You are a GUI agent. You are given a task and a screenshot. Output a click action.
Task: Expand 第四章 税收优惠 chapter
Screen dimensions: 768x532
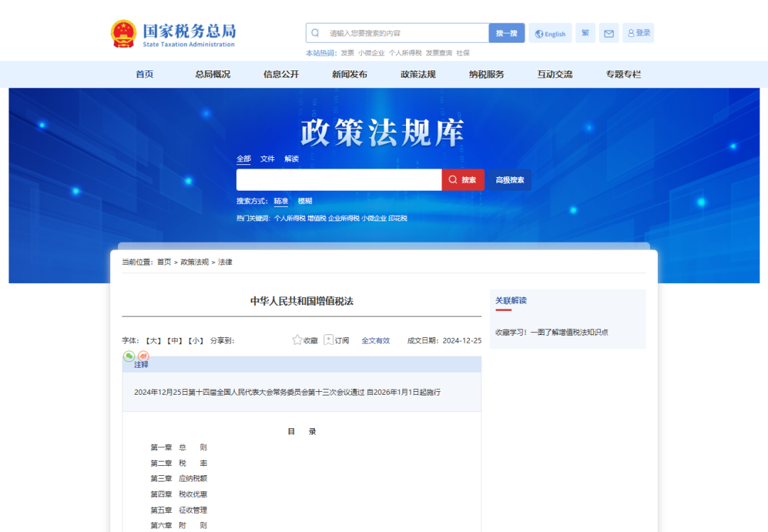pyautogui.click(x=181, y=494)
